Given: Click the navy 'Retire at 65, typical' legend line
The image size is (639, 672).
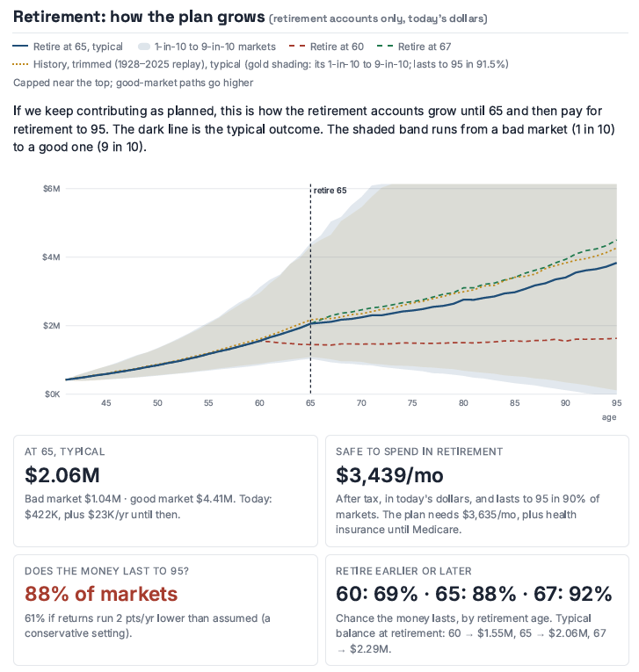Looking at the screenshot, I should pos(20,47).
